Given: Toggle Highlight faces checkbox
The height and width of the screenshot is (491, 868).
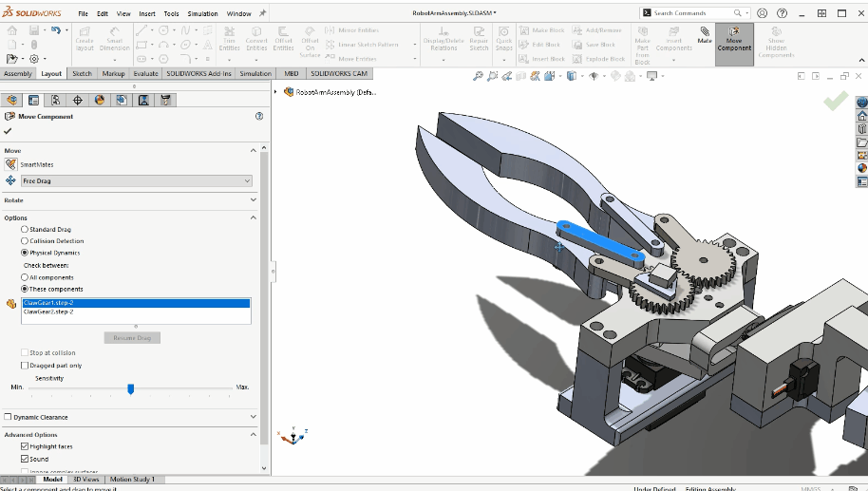Looking at the screenshot, I should point(25,446).
